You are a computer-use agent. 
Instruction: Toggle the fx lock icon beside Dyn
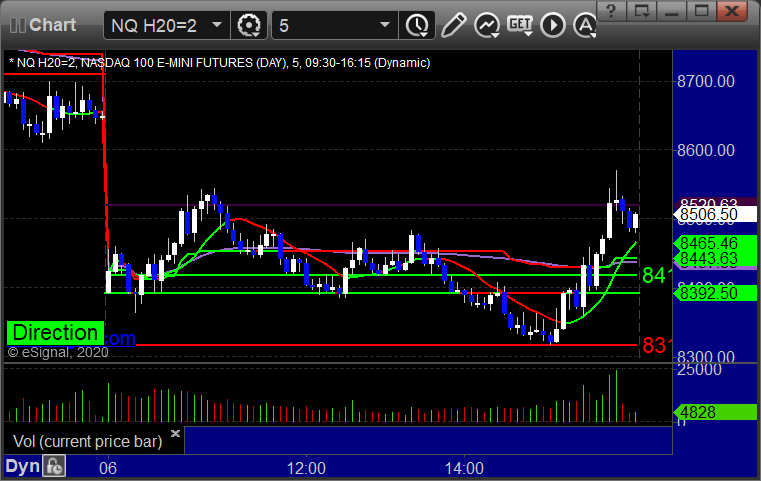[x=54, y=466]
